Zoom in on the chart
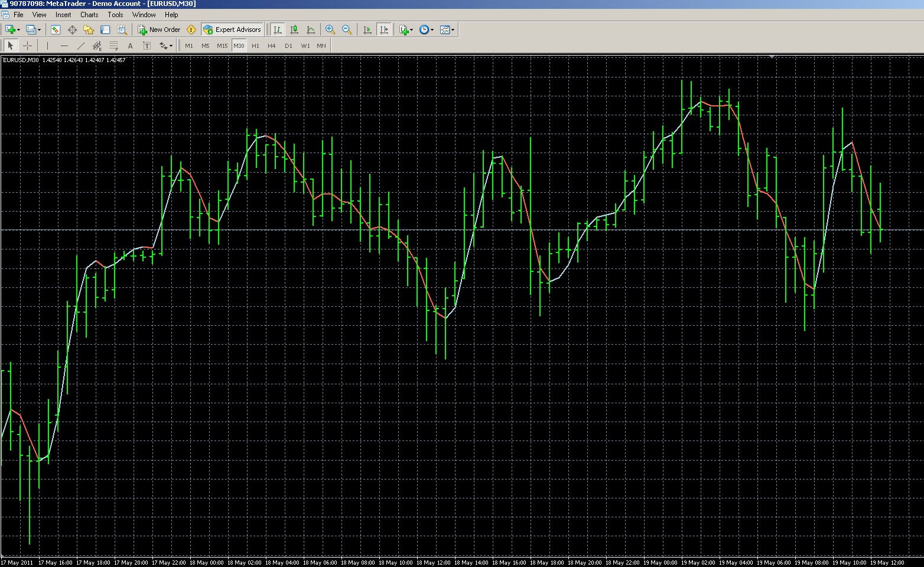This screenshot has width=924, height=567. [330, 30]
